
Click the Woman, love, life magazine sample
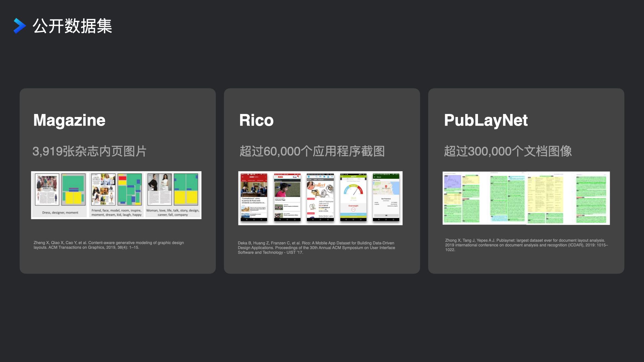pos(173,194)
